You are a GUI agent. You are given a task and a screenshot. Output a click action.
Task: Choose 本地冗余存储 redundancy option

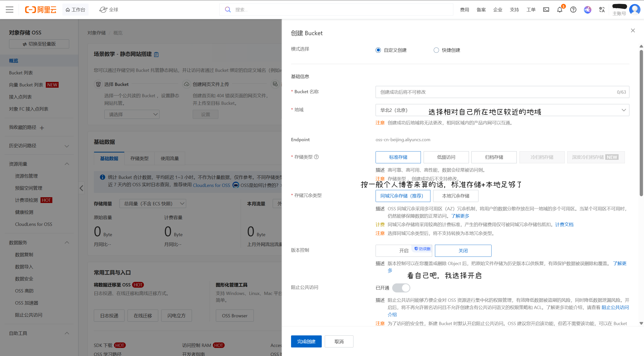(456, 196)
